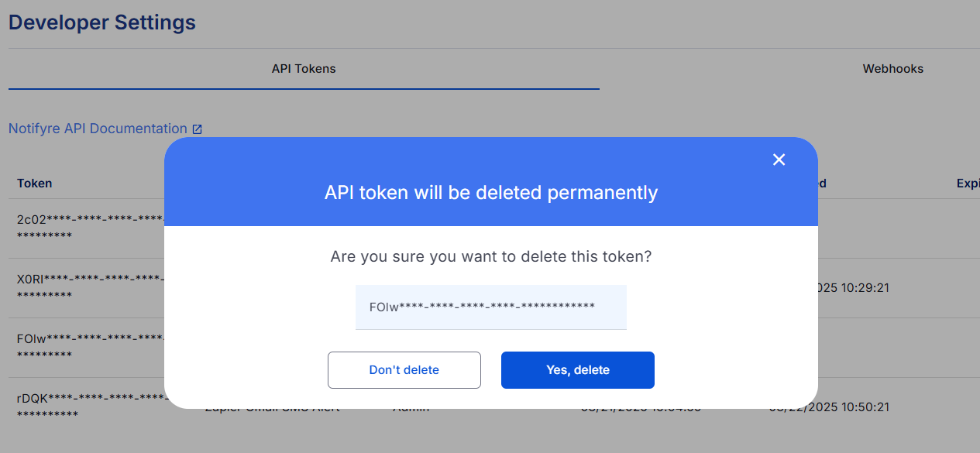Viewport: 980px width, 453px height.
Task: Open the Notifyre API Documentation link
Action: [98, 129]
